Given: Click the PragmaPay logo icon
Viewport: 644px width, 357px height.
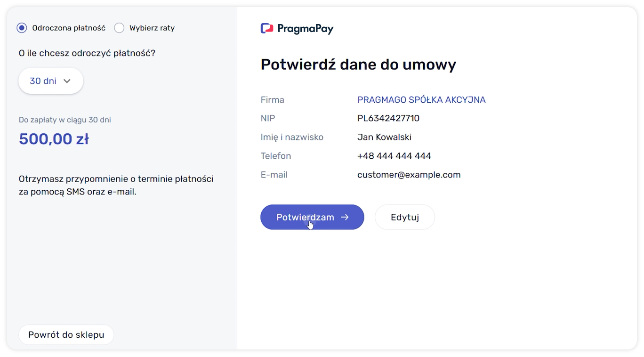Looking at the screenshot, I should [x=267, y=29].
